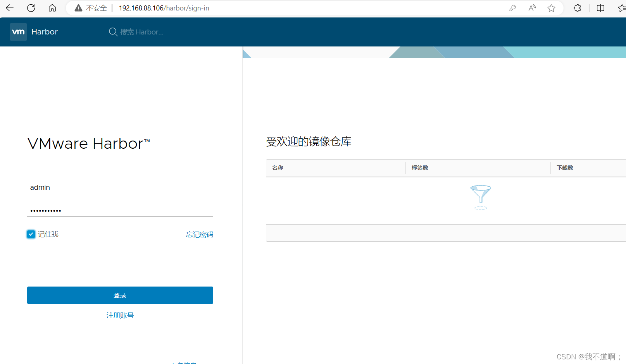Screen dimensions: 626x364
Task: Bookmark the page using the star icon
Action: 551,8
